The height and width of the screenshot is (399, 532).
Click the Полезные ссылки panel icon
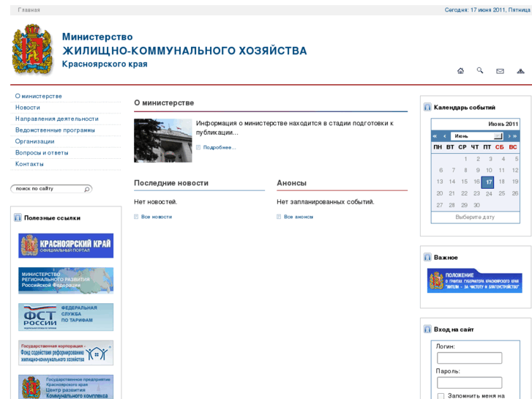pos(18,217)
